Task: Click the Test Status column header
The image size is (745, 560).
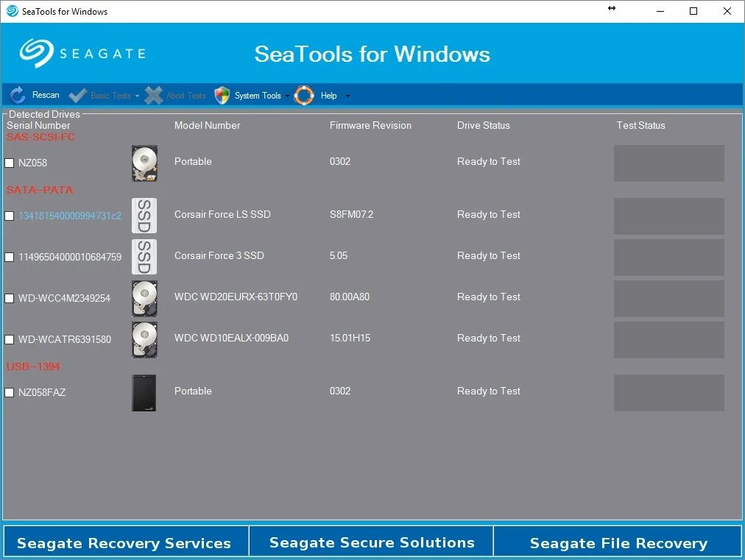Action: pyautogui.click(x=640, y=125)
